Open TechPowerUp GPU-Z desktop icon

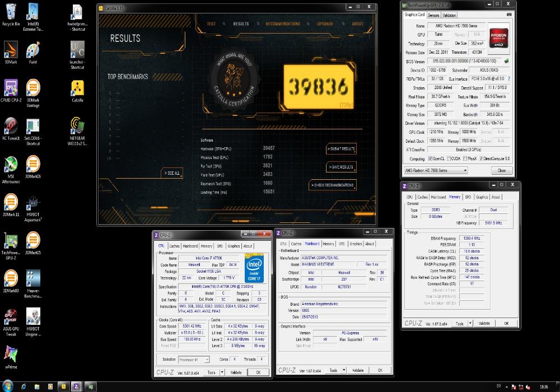tap(11, 246)
